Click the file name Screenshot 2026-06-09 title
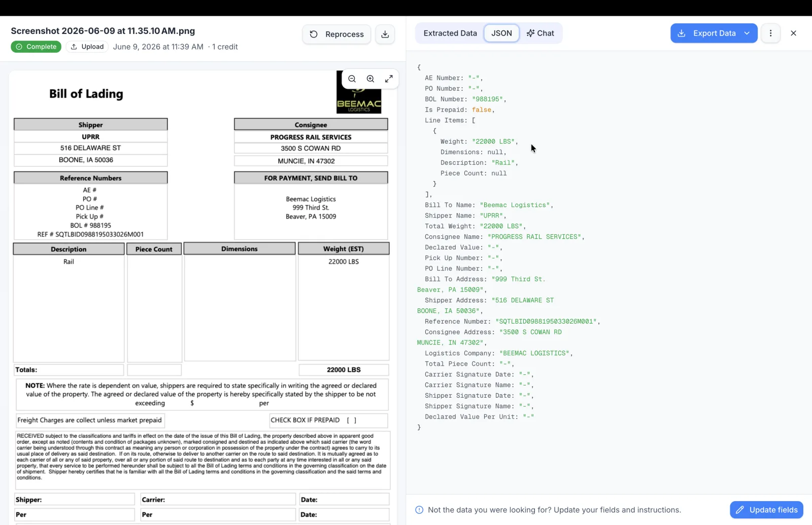812x525 pixels. (103, 31)
